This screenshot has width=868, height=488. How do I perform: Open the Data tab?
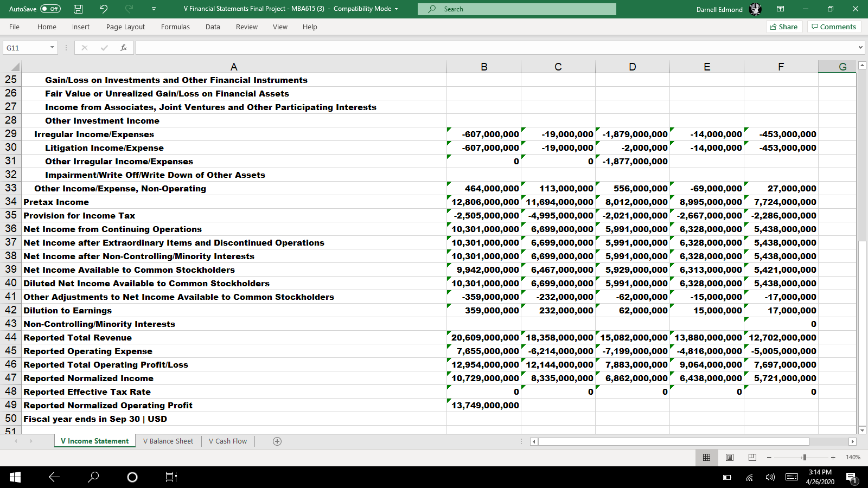[x=213, y=27]
